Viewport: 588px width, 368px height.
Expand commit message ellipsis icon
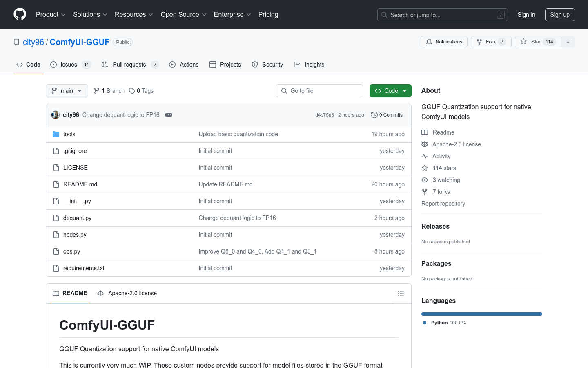coord(169,115)
